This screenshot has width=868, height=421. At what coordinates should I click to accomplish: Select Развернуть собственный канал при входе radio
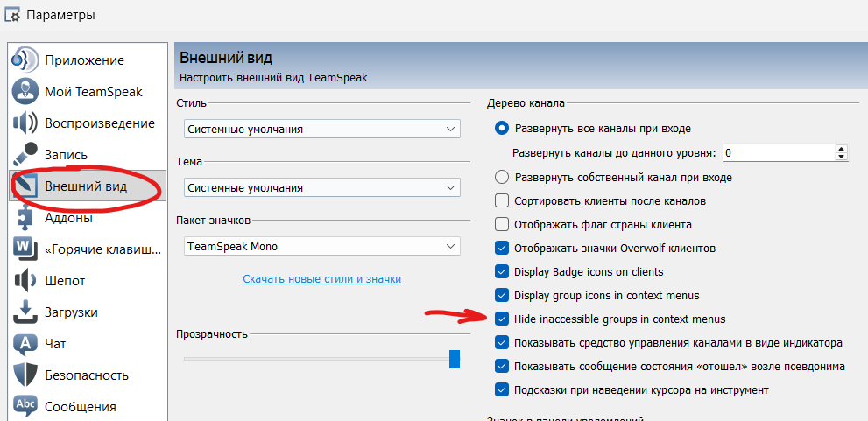(x=502, y=177)
